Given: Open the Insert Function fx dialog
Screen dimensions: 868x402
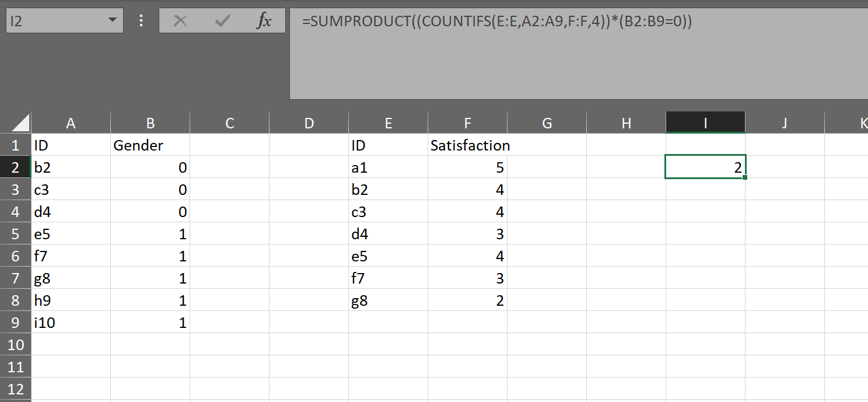Looking at the screenshot, I should tap(264, 22).
